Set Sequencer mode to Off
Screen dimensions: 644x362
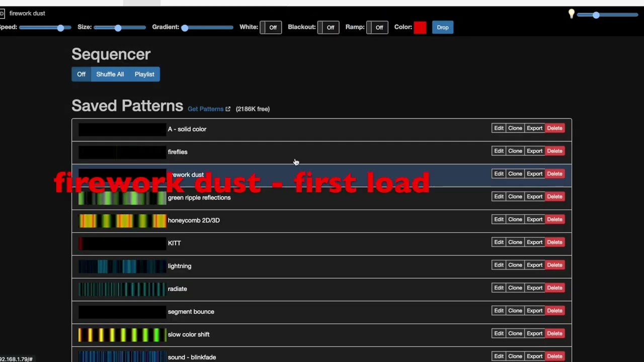(82, 74)
